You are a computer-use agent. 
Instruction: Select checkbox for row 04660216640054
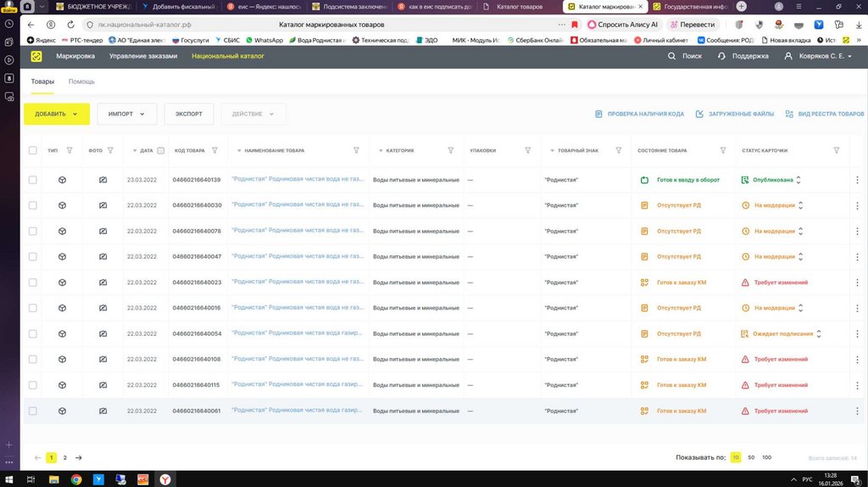click(x=33, y=334)
